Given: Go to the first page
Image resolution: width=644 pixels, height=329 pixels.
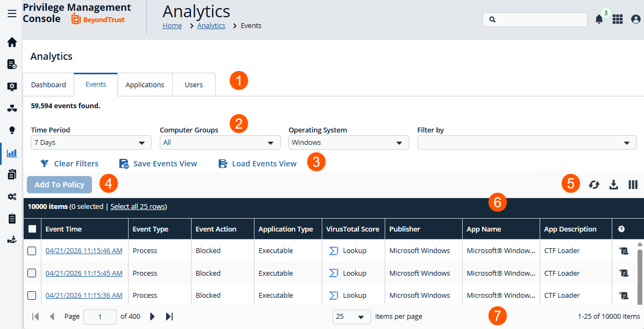Looking at the screenshot, I should 36,316.
